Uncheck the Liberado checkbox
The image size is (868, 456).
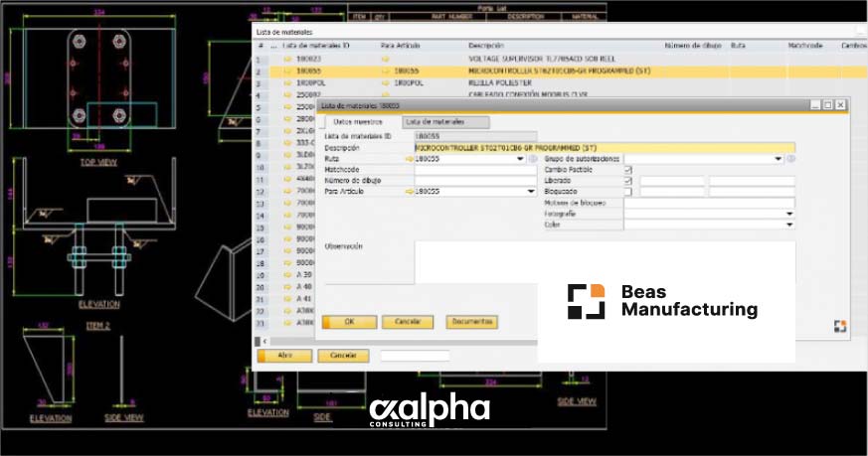pos(627,181)
